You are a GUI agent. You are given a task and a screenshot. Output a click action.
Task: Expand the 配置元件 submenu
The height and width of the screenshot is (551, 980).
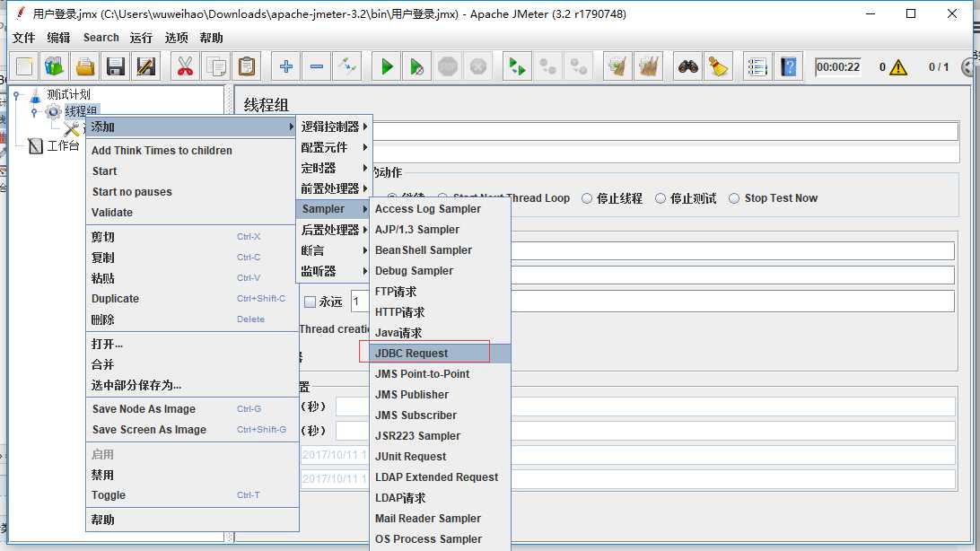[x=335, y=147]
